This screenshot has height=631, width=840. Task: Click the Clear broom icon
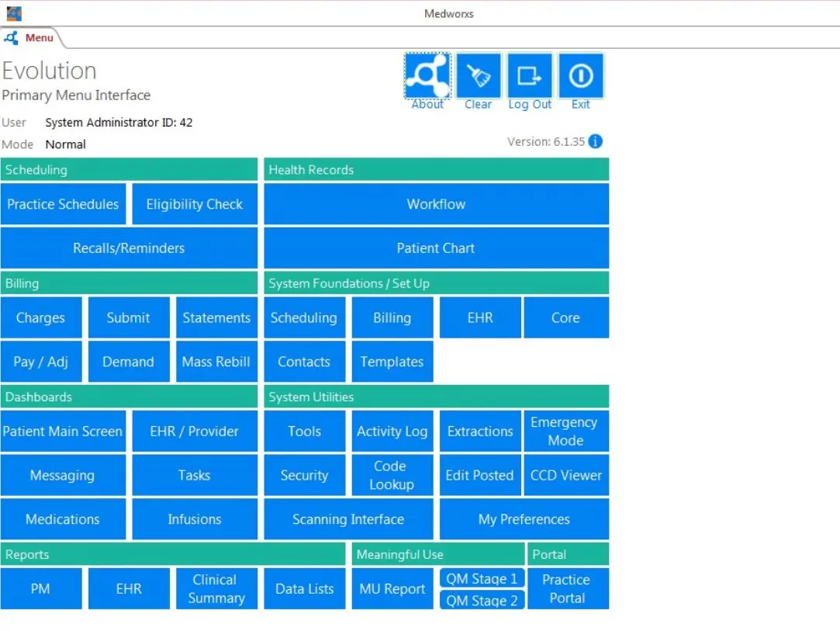[478, 76]
